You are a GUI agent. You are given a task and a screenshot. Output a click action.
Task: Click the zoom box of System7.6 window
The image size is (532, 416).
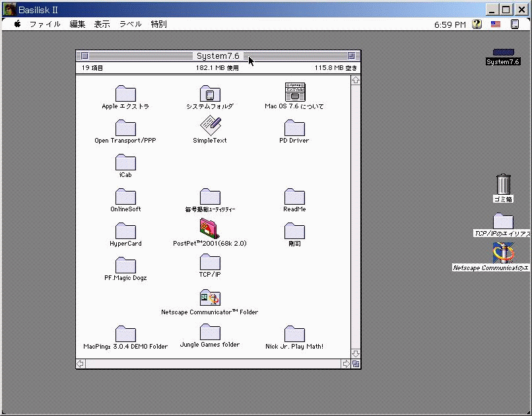coord(351,55)
